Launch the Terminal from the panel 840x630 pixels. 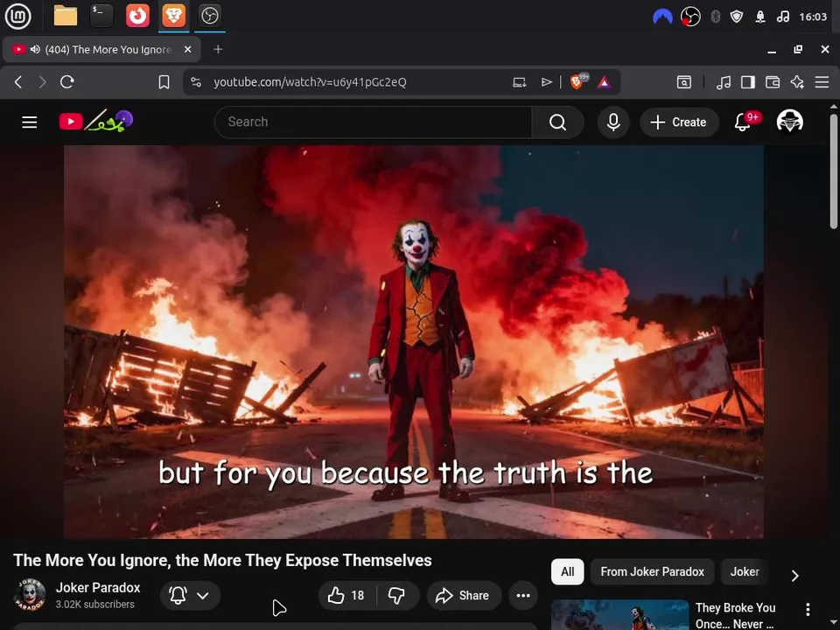pyautogui.click(x=101, y=16)
